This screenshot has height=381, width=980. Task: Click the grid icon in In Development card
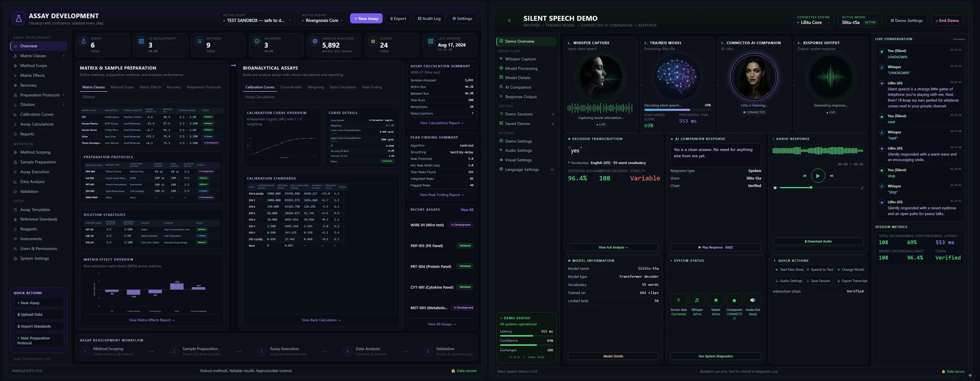141,41
